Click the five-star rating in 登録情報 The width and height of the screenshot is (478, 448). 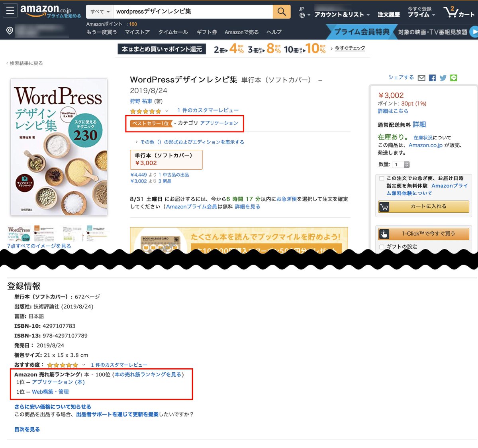[63, 365]
